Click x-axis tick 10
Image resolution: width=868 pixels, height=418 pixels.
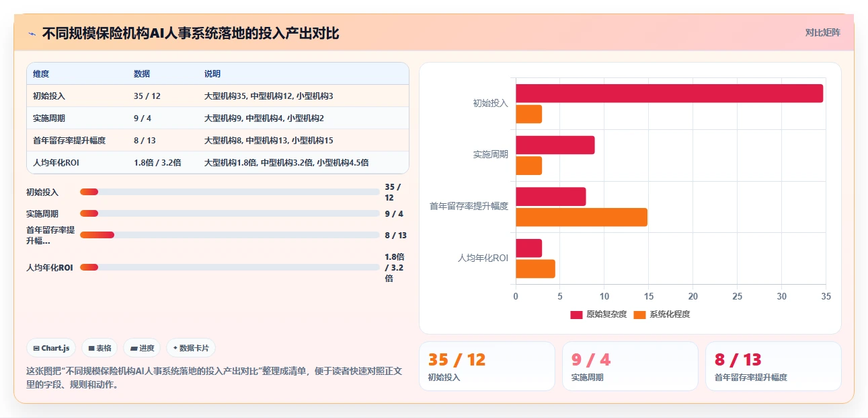pyautogui.click(x=604, y=296)
